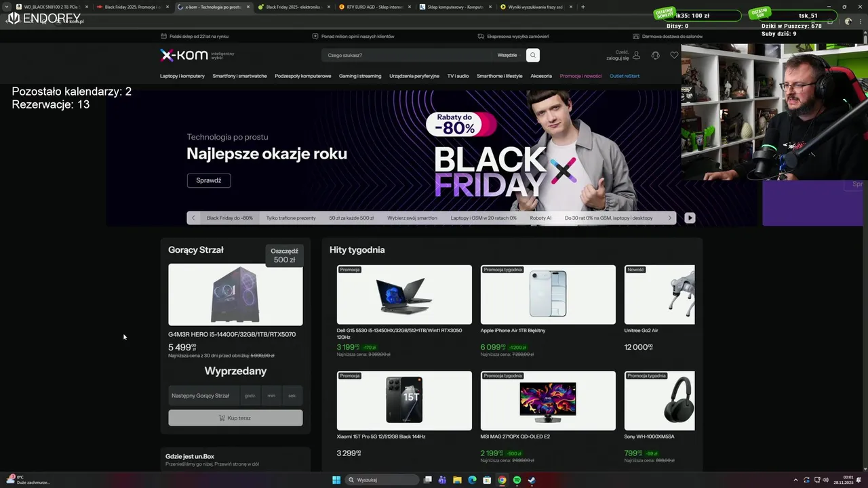Open Task View on taskbar
This screenshot has width=868, height=488.
point(428,480)
